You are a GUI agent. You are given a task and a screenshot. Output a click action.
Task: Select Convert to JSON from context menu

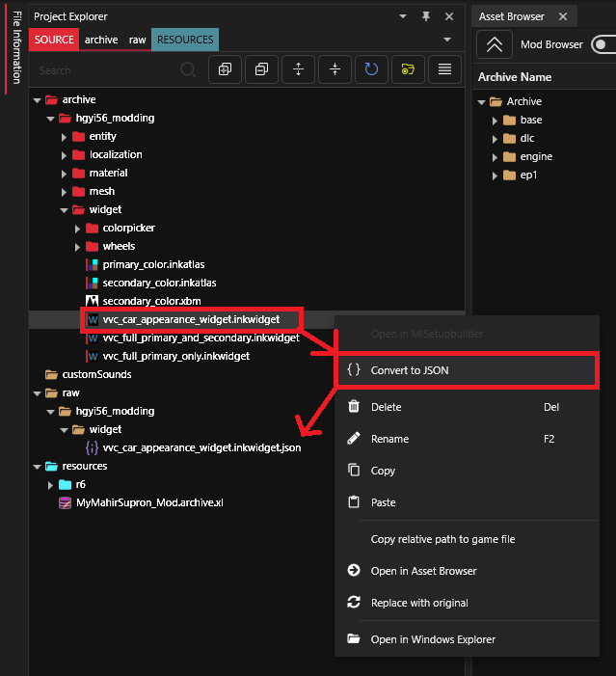point(411,370)
